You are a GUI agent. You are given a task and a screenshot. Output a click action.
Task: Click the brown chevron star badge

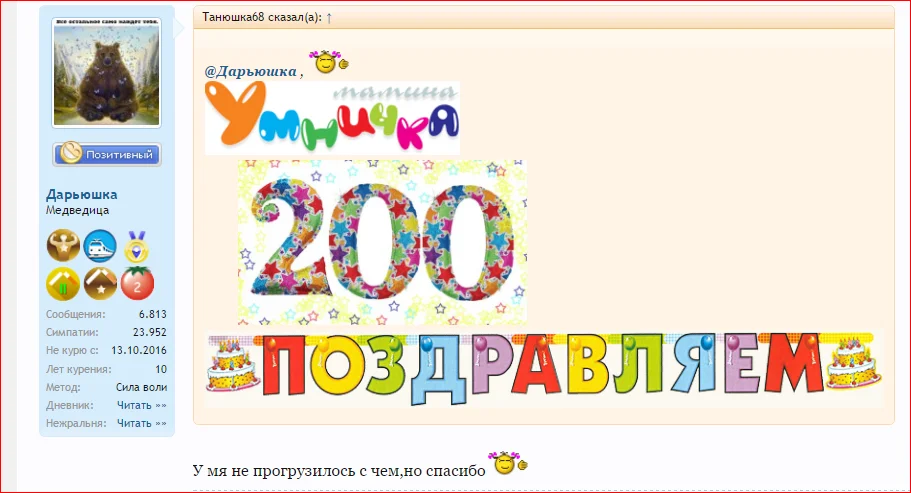click(x=100, y=284)
